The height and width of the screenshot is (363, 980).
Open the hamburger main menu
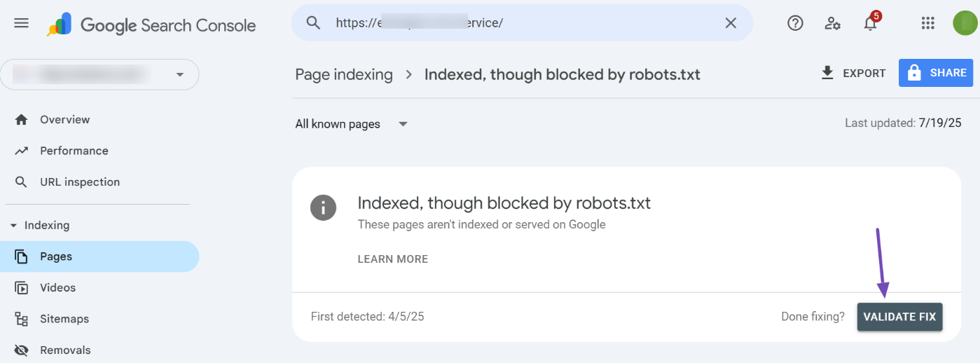pyautogui.click(x=22, y=23)
